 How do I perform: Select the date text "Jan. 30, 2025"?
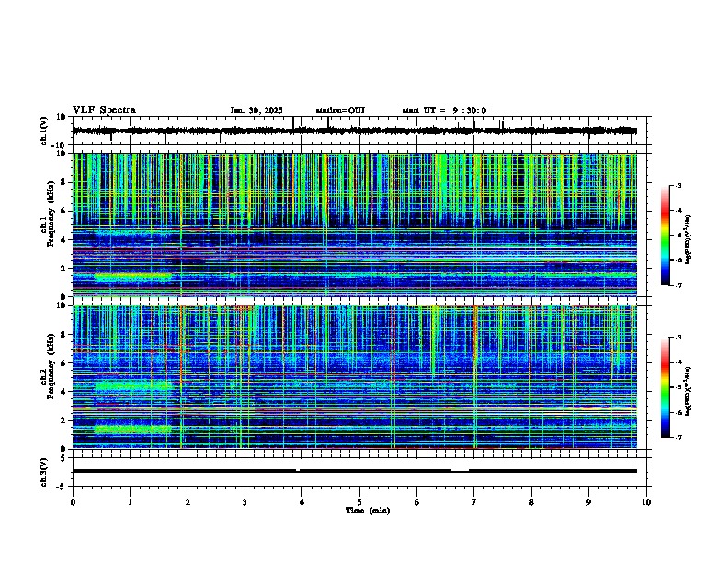pyautogui.click(x=256, y=110)
